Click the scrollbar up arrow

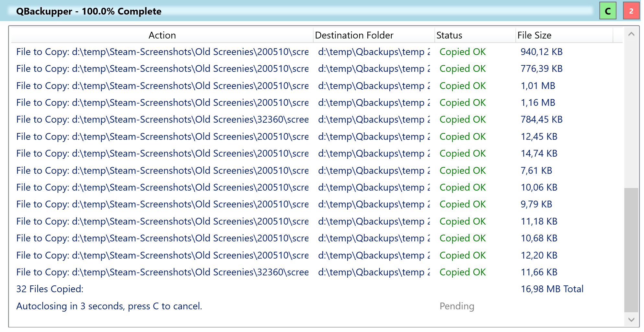point(631,34)
